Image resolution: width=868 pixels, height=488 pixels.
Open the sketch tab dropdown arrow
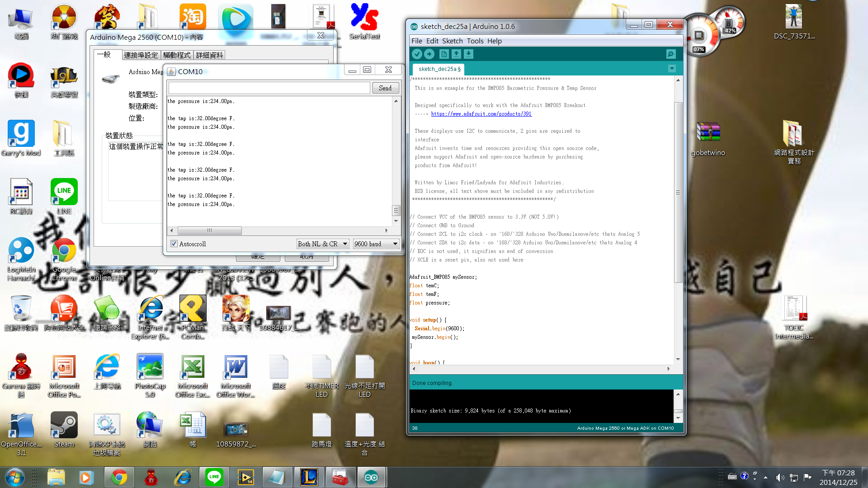click(x=672, y=69)
